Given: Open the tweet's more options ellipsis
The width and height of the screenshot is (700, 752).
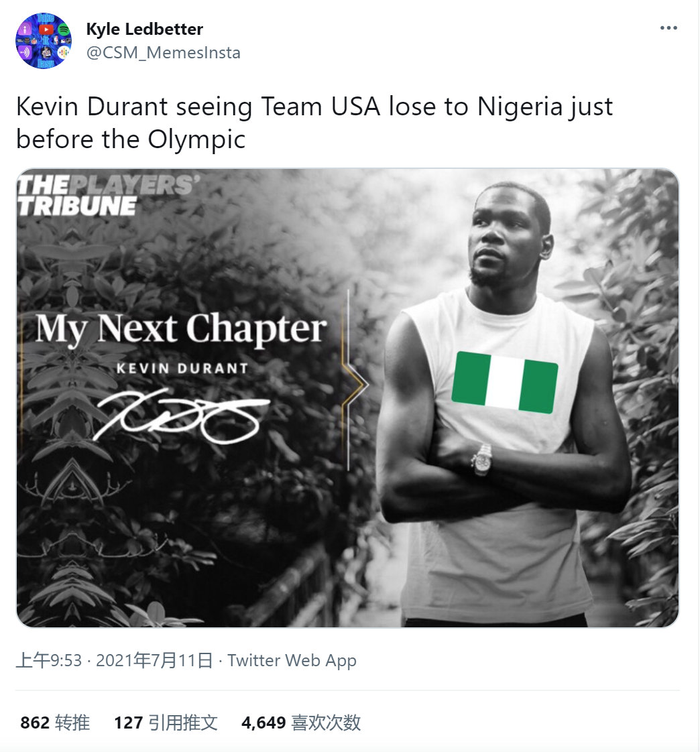Looking at the screenshot, I should 668,28.
